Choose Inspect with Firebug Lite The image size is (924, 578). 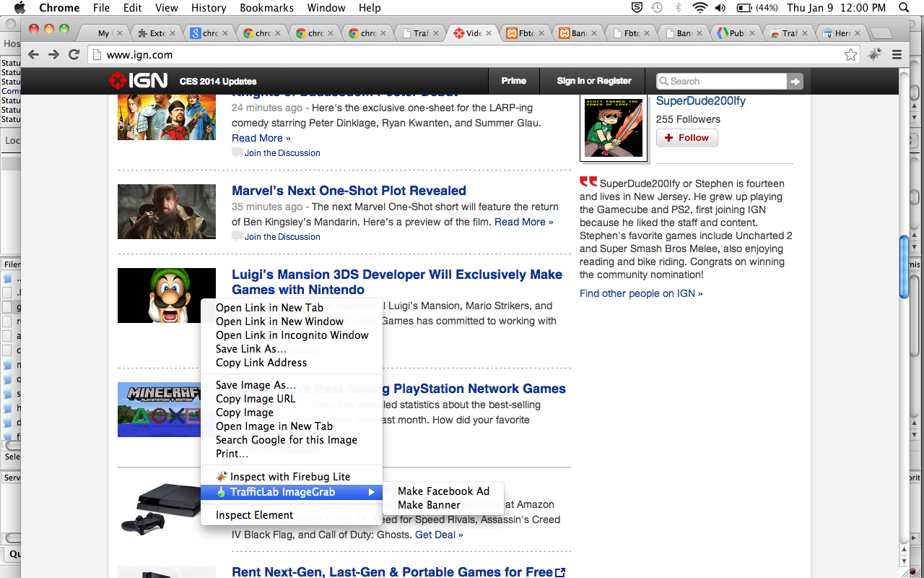290,477
